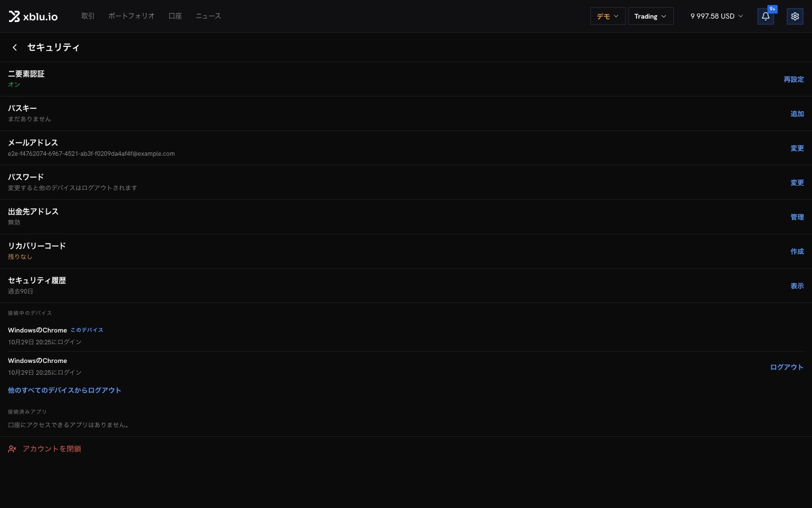Viewport: 812px width, 508px height.
Task: Click 管理 for 出金先アドレス
Action: (797, 217)
